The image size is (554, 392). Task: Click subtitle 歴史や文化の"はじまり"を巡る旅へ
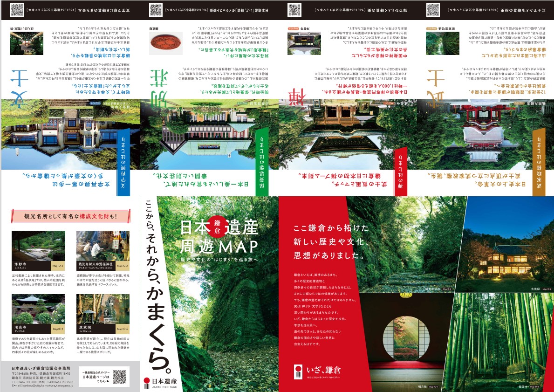click(219, 260)
